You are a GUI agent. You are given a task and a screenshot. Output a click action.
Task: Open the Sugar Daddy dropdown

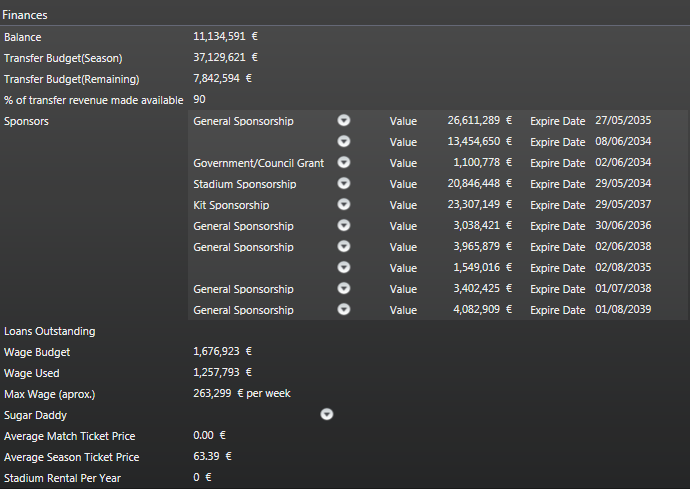[x=327, y=414]
